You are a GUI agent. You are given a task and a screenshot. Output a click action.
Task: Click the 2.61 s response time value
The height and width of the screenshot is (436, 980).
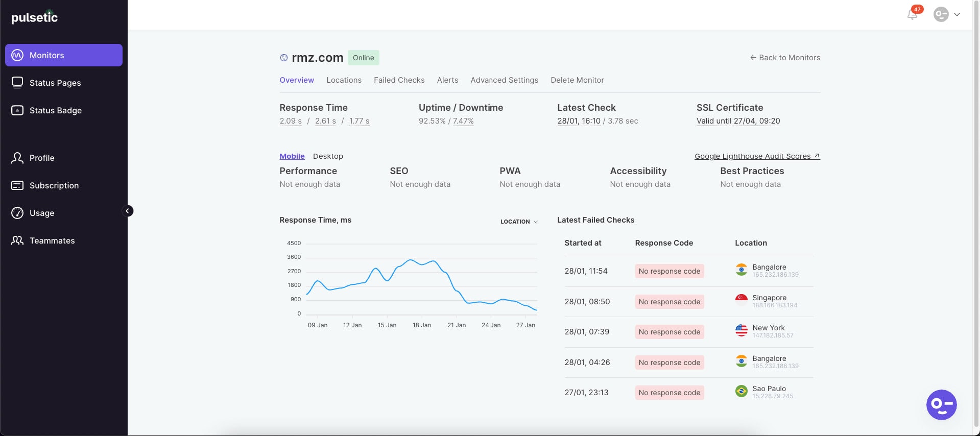pyautogui.click(x=325, y=121)
